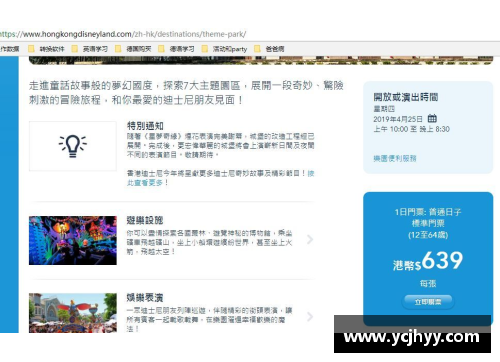Open the calendar icon beside 2019年4月25日
The width and height of the screenshot is (500, 362).
(432, 118)
